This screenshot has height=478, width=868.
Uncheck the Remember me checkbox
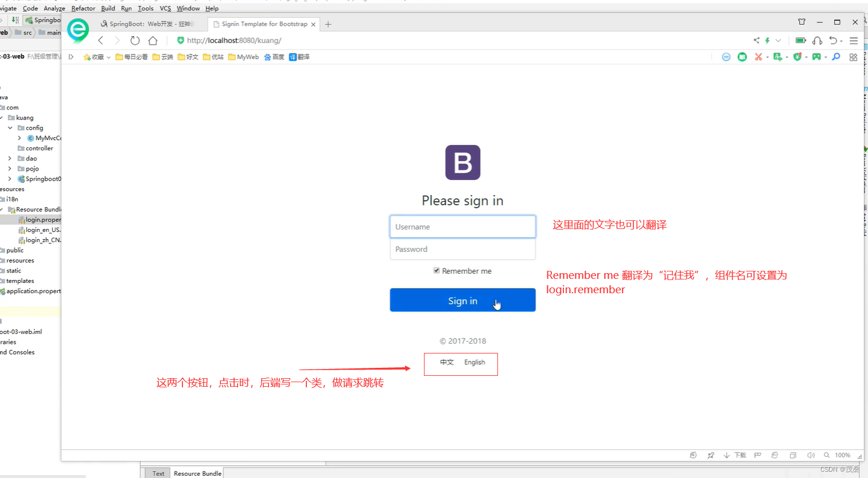pos(437,270)
